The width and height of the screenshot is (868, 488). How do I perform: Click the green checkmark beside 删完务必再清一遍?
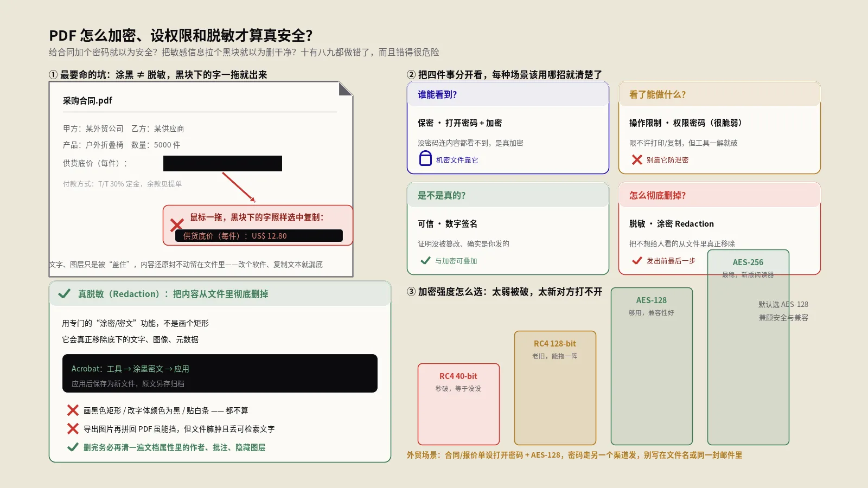pyautogui.click(x=73, y=447)
